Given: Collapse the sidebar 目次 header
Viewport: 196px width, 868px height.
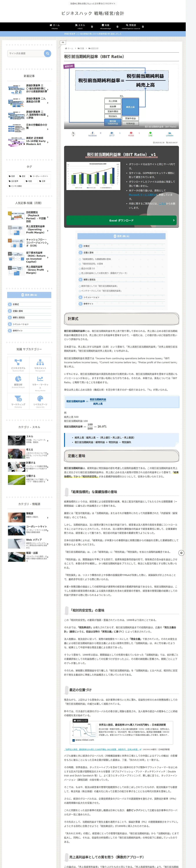Looking at the screenshot, I should [x=29, y=295].
